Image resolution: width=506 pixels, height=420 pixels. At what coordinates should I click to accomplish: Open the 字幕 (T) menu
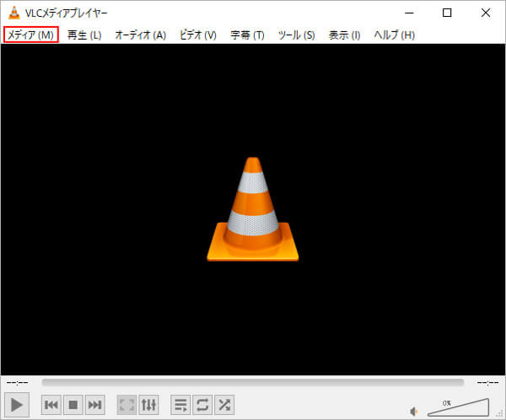tap(247, 35)
